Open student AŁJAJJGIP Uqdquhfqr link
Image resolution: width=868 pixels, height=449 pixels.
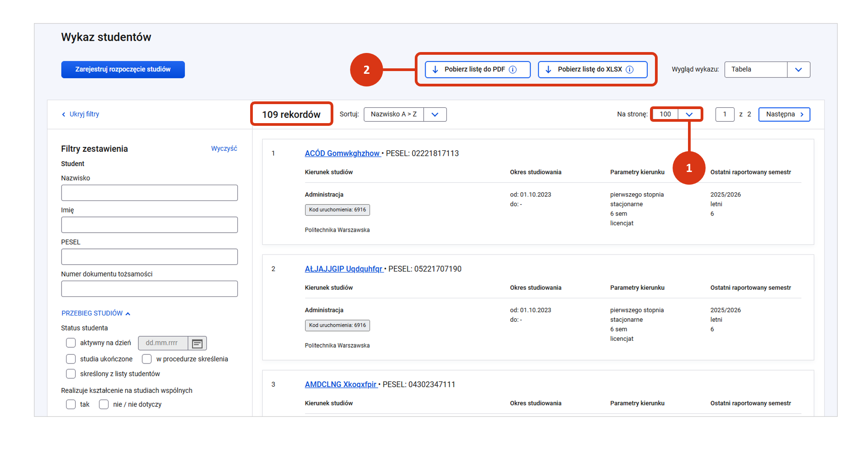click(344, 269)
